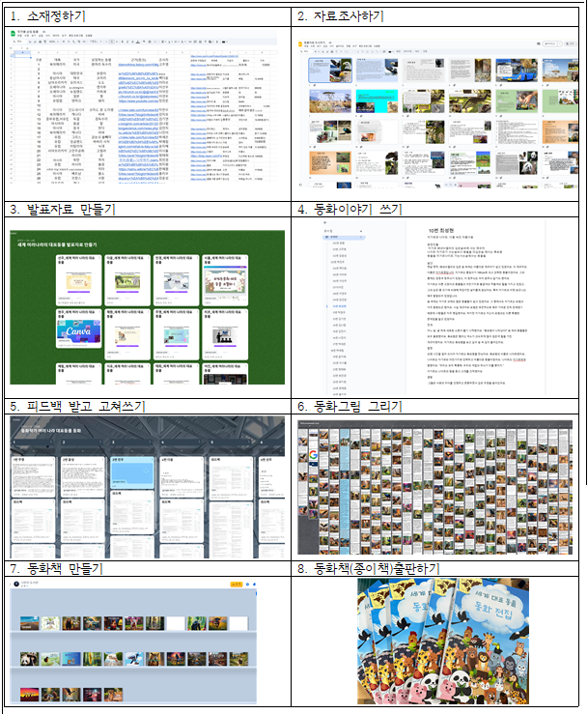Select the cyan-background slide thumbnail
The width and height of the screenshot is (588, 714).
[x=377, y=101]
